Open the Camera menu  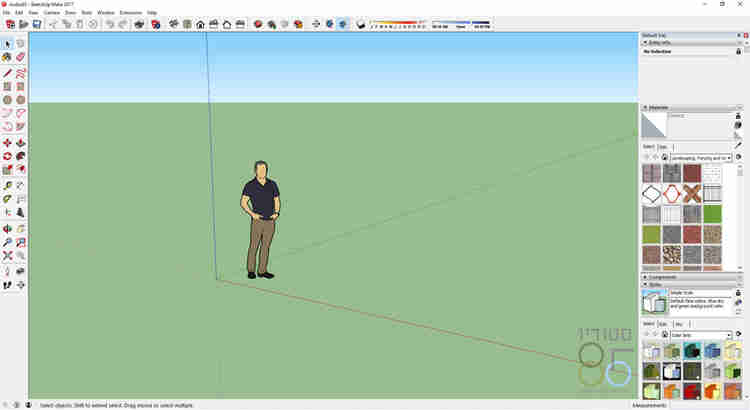[x=52, y=12]
